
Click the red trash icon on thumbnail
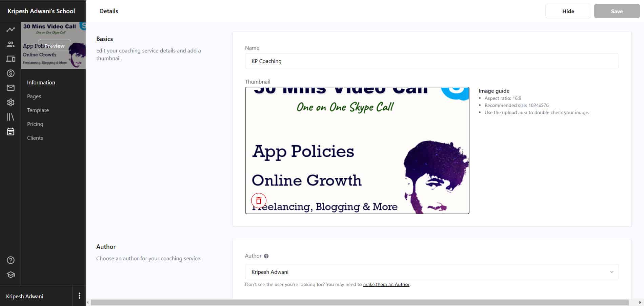click(259, 201)
